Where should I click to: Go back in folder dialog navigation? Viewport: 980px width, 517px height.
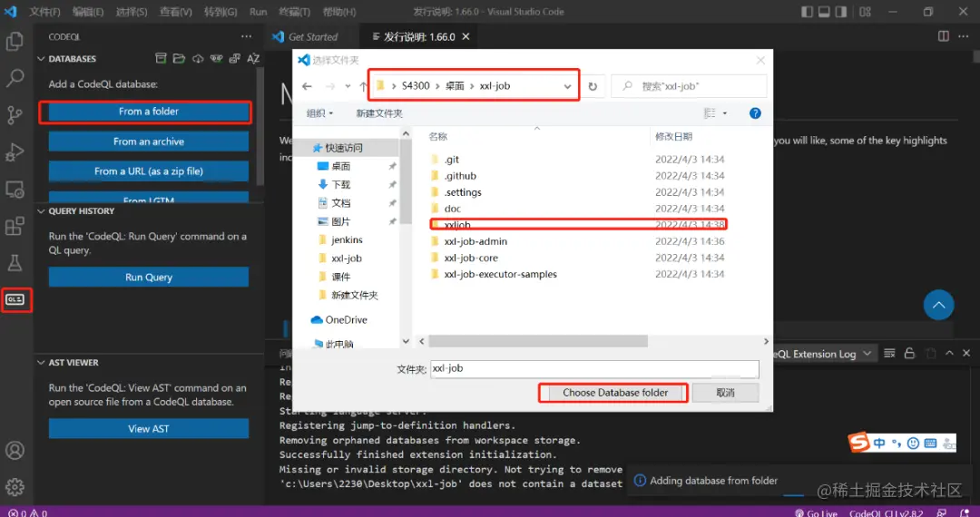307,86
